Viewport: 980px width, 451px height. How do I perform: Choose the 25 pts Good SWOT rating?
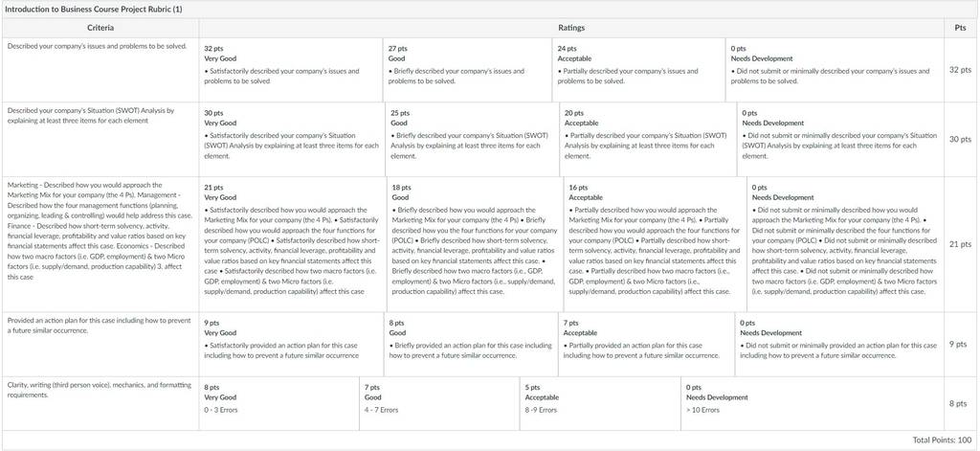[473, 140]
